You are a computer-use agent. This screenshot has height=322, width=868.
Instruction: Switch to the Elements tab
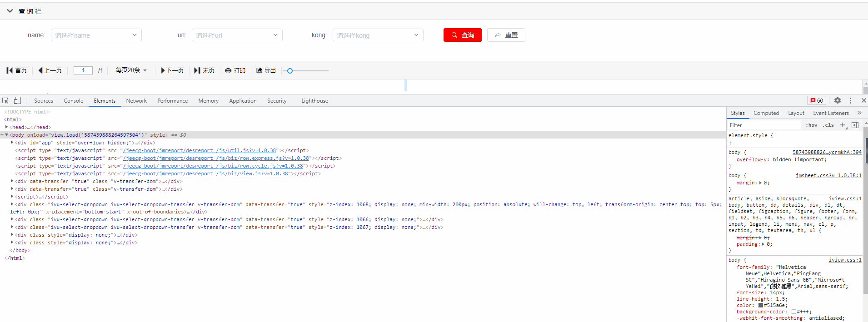105,101
